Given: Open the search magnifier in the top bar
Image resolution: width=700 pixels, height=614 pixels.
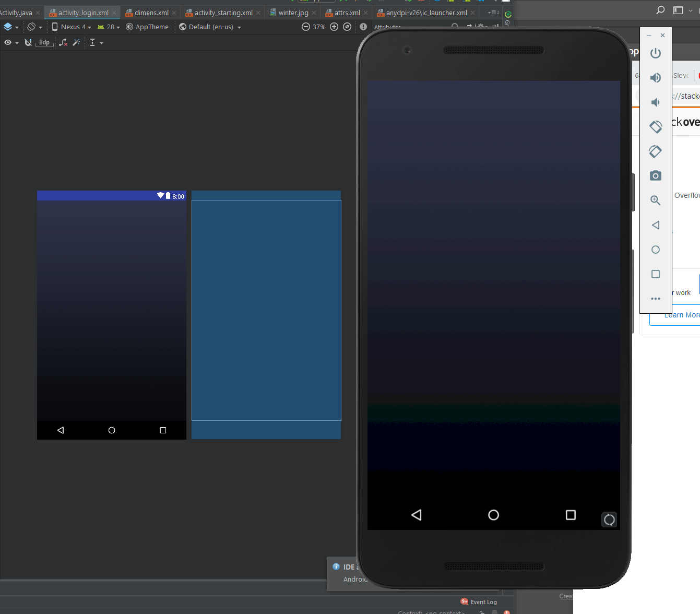Looking at the screenshot, I should coord(660,10).
